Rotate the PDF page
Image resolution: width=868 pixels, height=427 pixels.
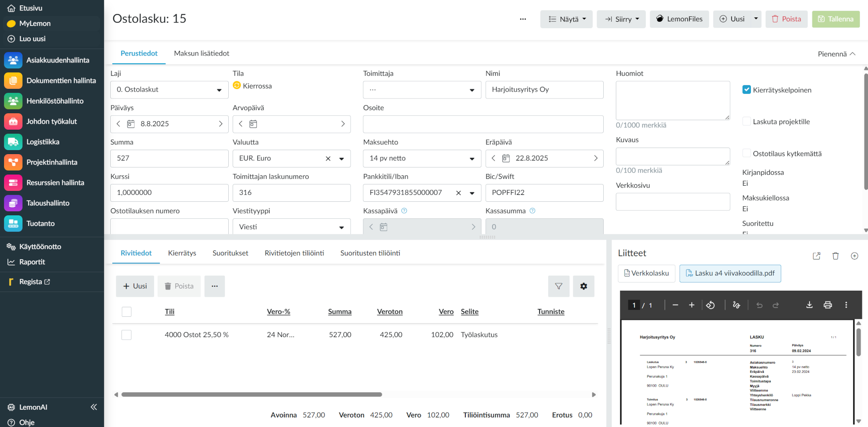(710, 305)
